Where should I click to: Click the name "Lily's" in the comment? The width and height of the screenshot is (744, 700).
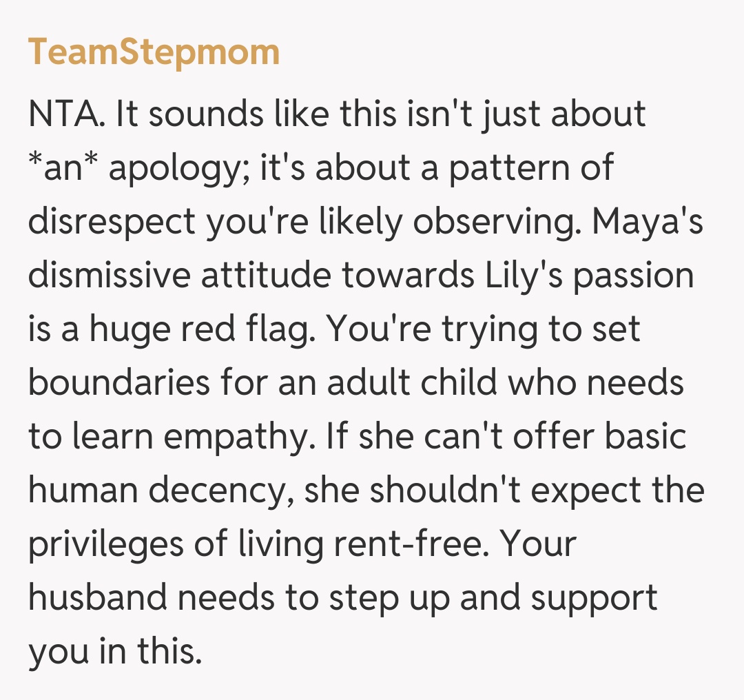(x=509, y=277)
